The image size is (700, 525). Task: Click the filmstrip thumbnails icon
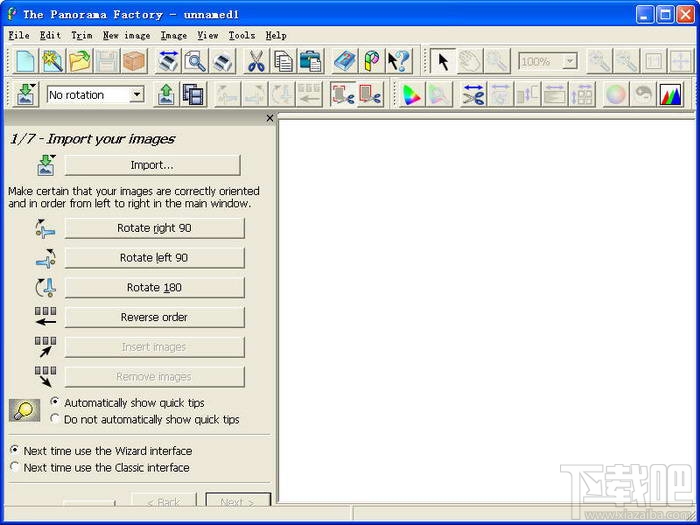(x=193, y=94)
